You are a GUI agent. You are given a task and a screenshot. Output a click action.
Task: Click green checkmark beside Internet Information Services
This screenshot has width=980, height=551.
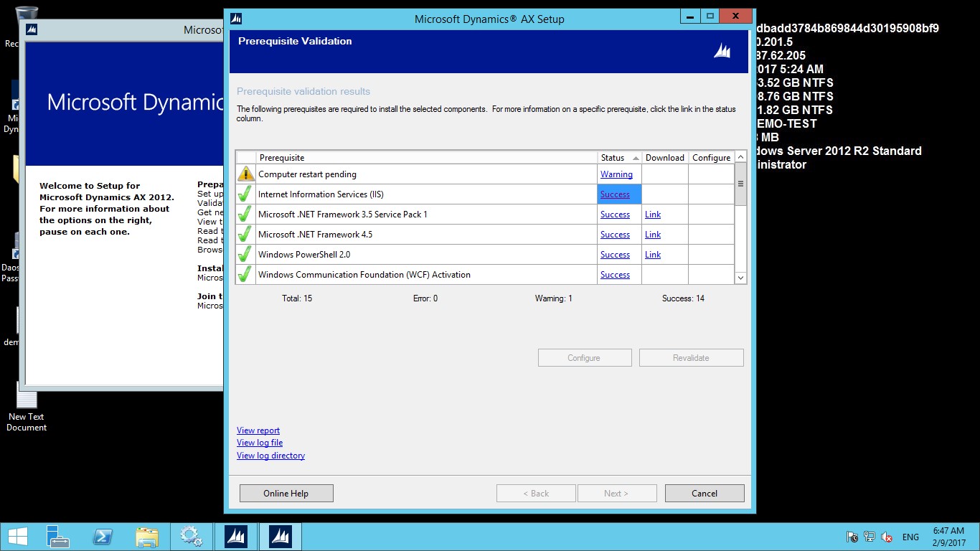[245, 194]
